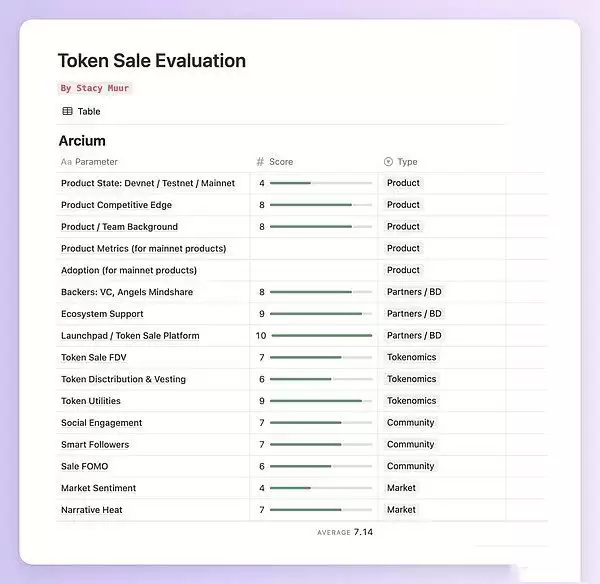600x584 pixels.
Task: Click the Aa icon in Parameter header
Action: (66, 161)
